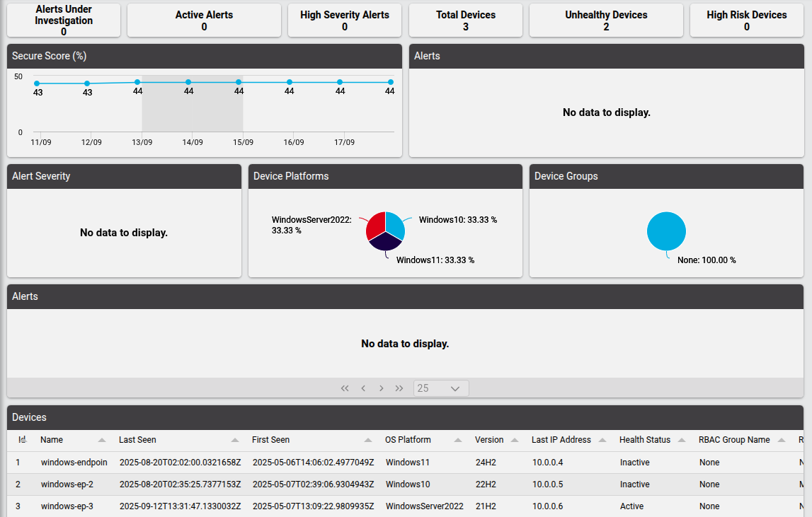Click the next page chevron in Alerts pagination
Image resolution: width=812 pixels, height=517 pixels.
381,388
